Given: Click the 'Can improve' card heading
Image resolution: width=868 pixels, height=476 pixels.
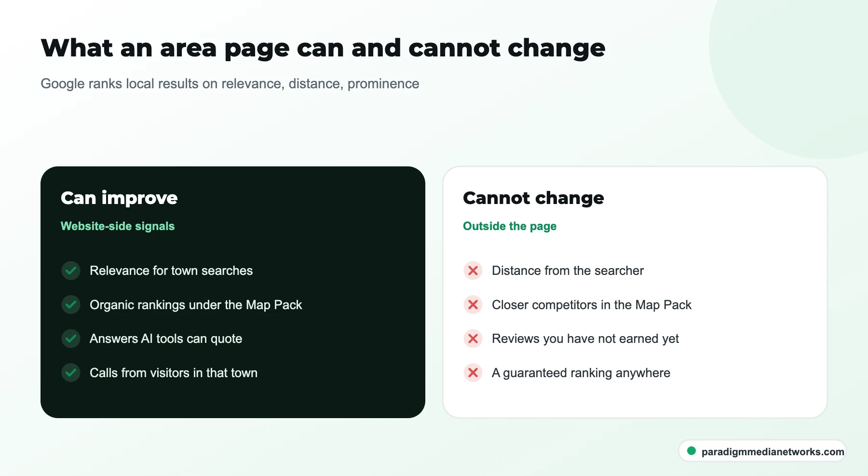Looking at the screenshot, I should pos(119,198).
